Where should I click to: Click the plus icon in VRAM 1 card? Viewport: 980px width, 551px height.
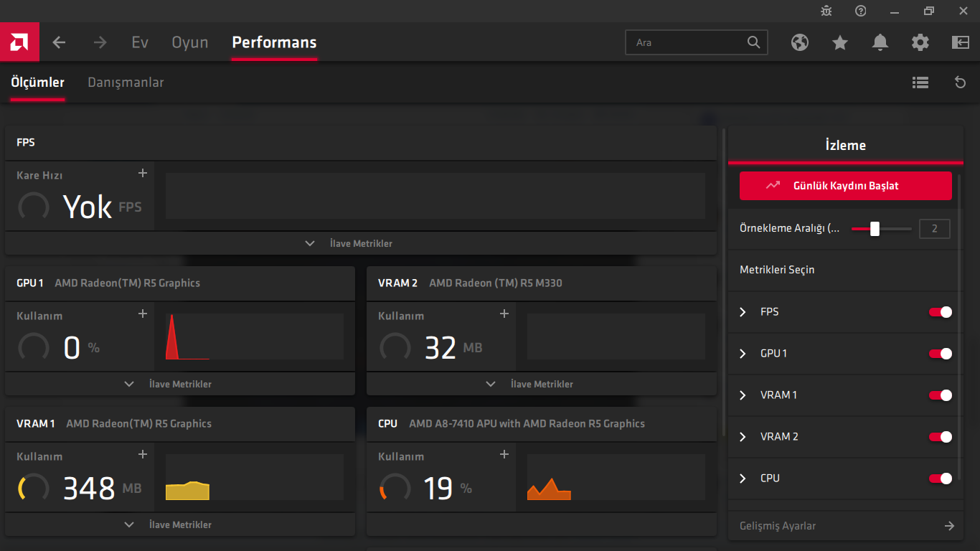tap(143, 454)
